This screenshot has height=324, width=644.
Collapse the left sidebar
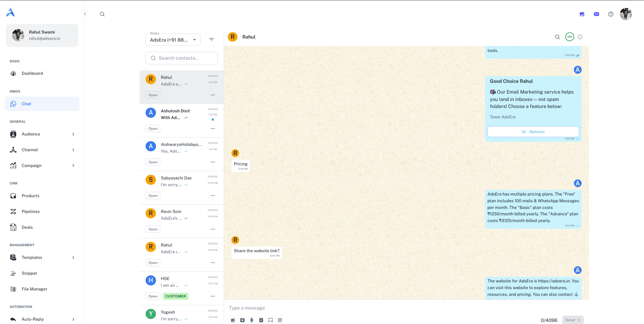pos(85,14)
